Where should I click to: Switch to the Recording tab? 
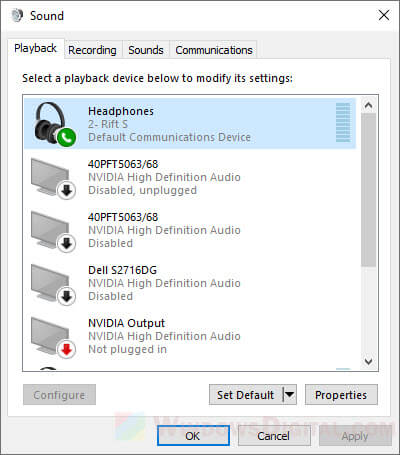click(92, 50)
